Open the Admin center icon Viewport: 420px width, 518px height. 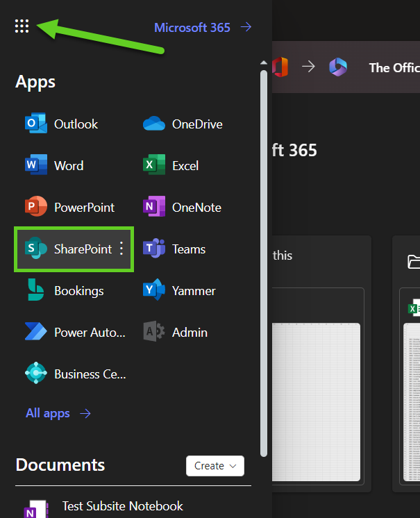click(154, 331)
